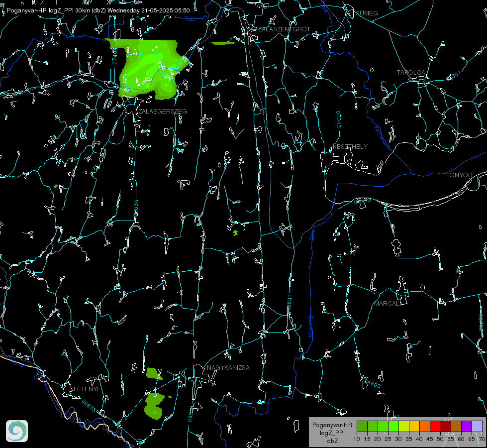Click the 10–15 dBZ dark green legend swatch
Image resolution: width=487 pixels, height=448 pixels.
point(362,426)
